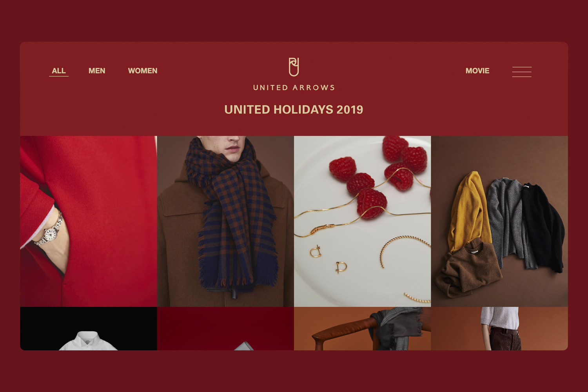Open the grey tee and trousers thumbnail
Image resolution: width=588 pixels, height=392 pixels.
[x=499, y=328]
